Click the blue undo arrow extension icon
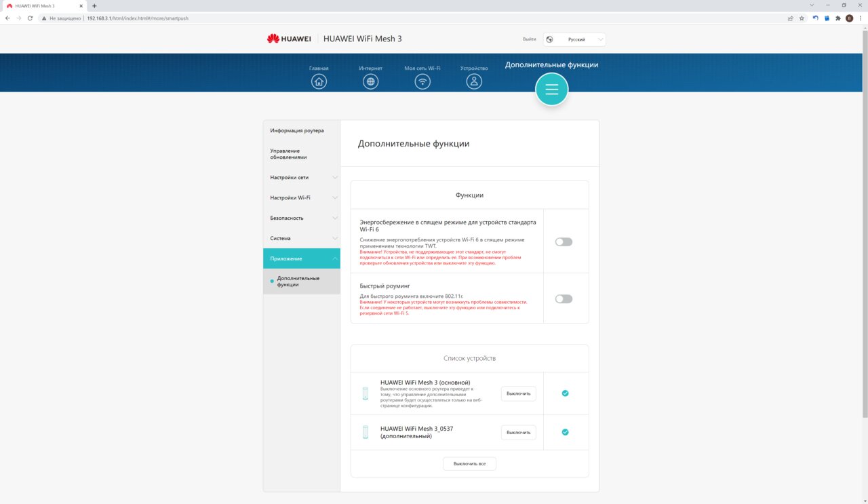Image resolution: width=868 pixels, height=504 pixels. (815, 18)
